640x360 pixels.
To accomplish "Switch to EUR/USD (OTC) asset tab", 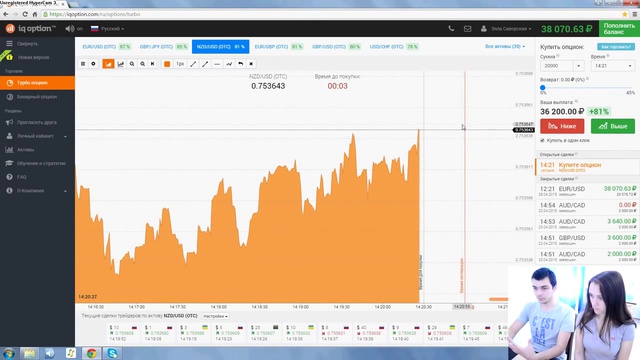I will click(x=106, y=47).
